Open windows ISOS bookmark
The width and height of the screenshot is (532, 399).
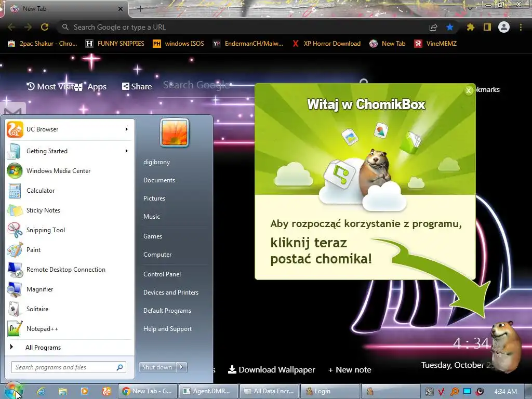pos(179,44)
